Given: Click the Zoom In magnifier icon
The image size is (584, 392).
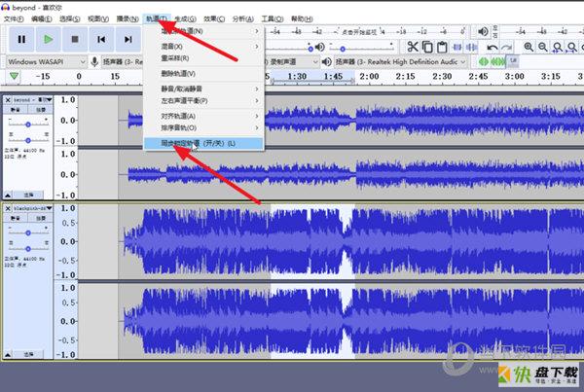Looking at the screenshot, I should [x=529, y=47].
